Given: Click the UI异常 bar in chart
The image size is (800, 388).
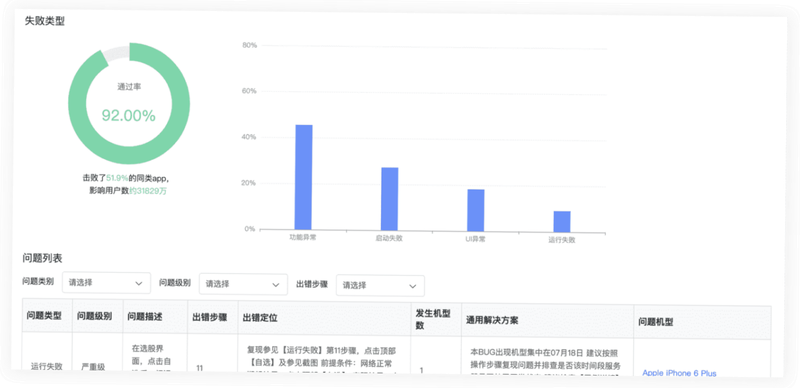Looking at the screenshot, I should 476,210.
